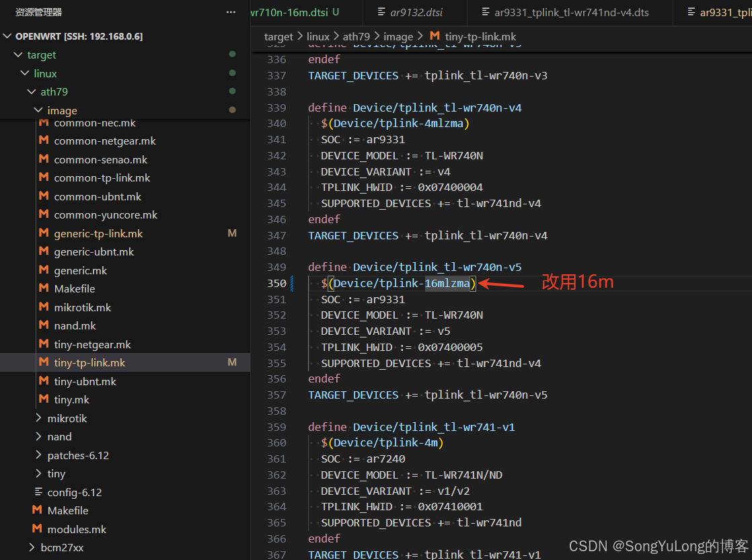
Task: Click 'DEVICE_VARIANT := v4' on line 343
Action: pos(385,171)
